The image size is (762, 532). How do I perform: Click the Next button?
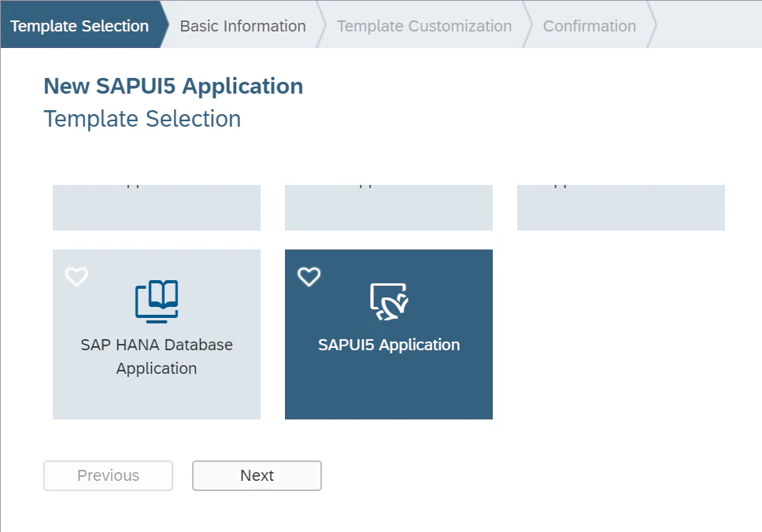[257, 475]
